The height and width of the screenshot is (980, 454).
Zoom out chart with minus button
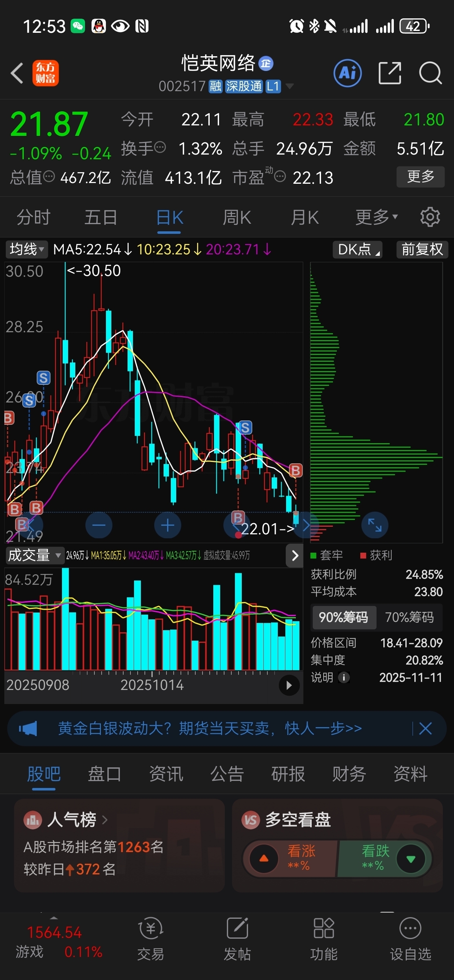[x=99, y=525]
